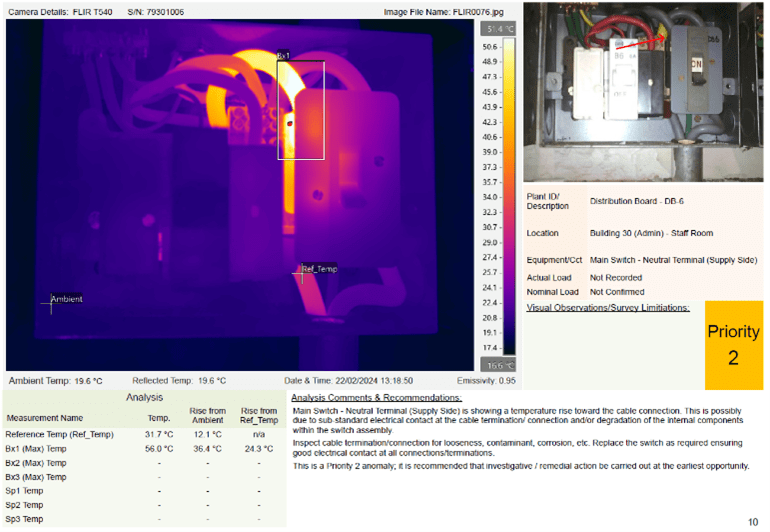Click the 'Ref_Temp' marker label on the thermal image
This screenshot has height=532, width=770.
click(x=319, y=269)
